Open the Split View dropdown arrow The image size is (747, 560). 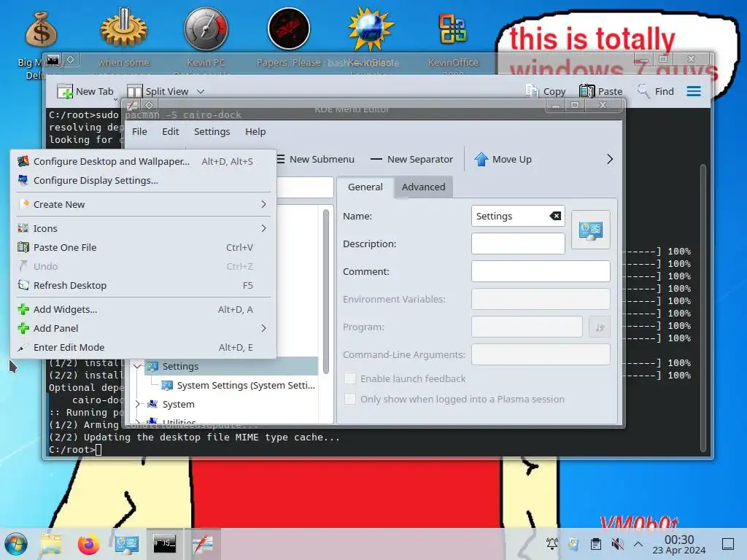(x=201, y=91)
